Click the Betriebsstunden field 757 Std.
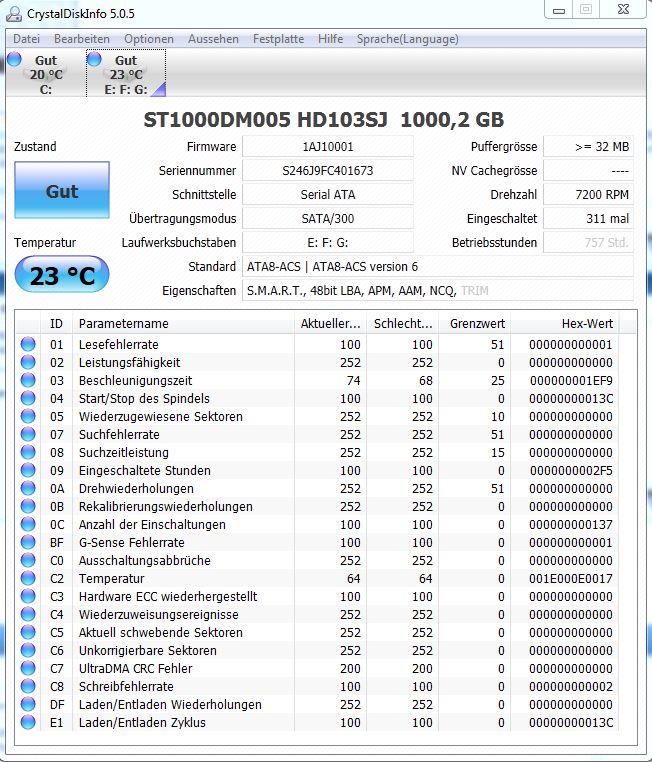 coord(588,242)
